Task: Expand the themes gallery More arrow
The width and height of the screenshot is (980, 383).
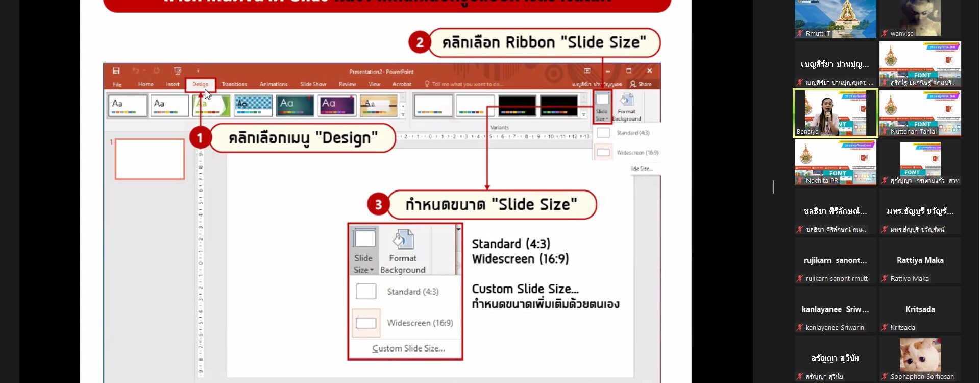Action: pos(403,115)
